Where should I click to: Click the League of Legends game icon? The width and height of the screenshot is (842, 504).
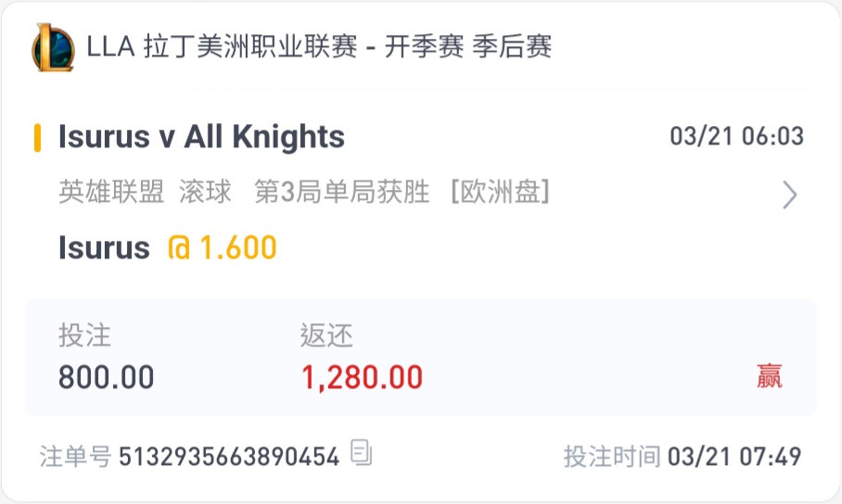point(53,47)
